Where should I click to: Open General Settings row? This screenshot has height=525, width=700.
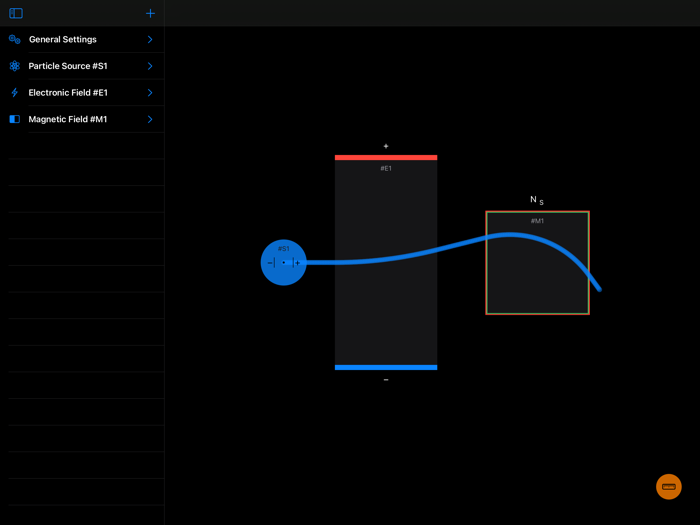point(82,39)
